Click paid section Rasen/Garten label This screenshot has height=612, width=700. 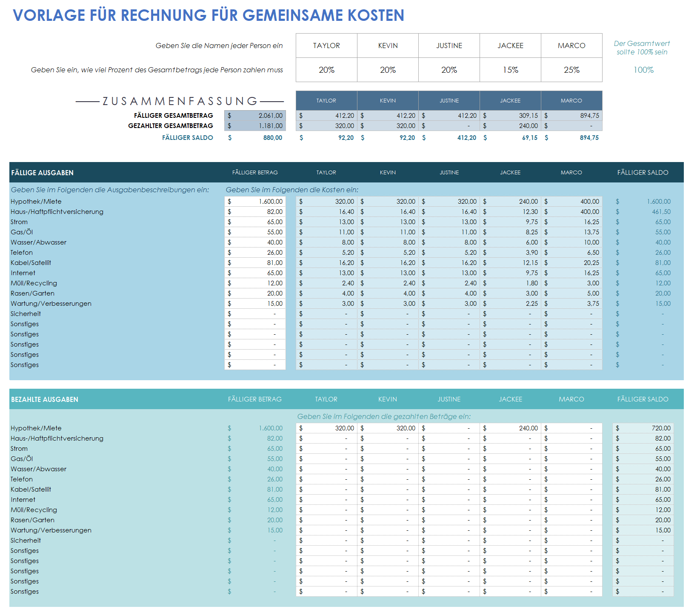[32, 520]
